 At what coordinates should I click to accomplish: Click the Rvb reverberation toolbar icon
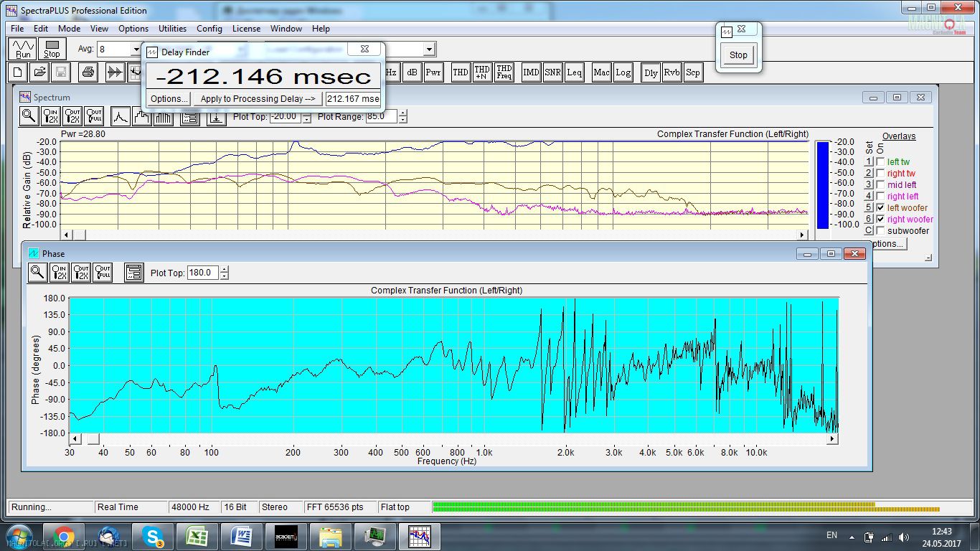pyautogui.click(x=672, y=72)
